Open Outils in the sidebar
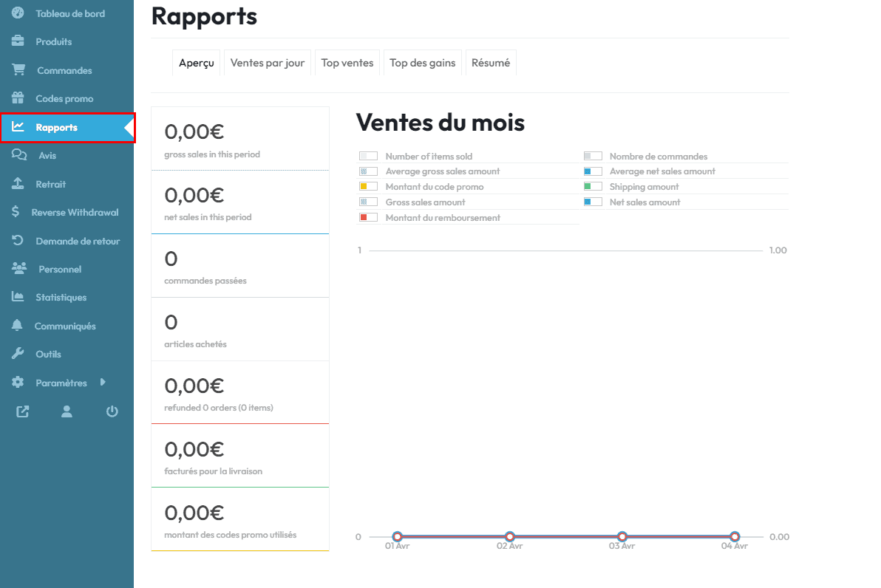 (x=48, y=354)
